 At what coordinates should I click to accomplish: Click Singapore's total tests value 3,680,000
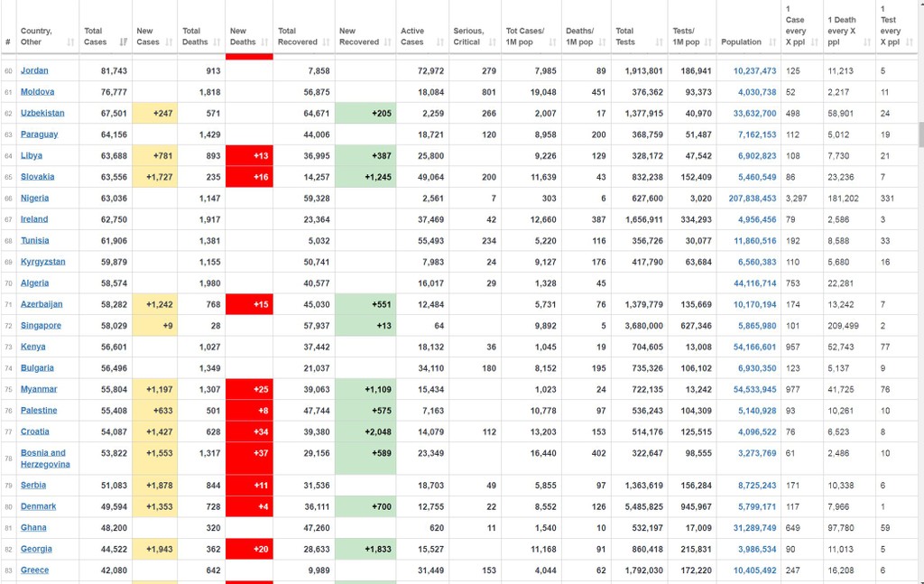tap(644, 325)
